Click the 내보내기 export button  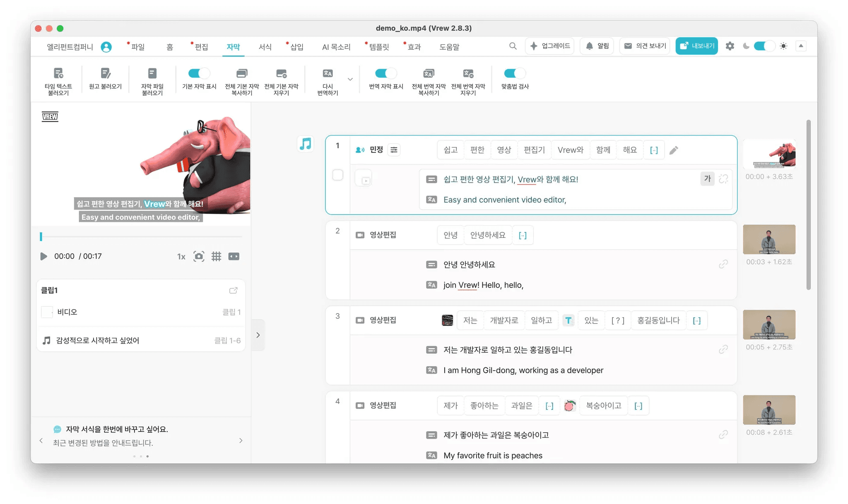[x=697, y=46]
